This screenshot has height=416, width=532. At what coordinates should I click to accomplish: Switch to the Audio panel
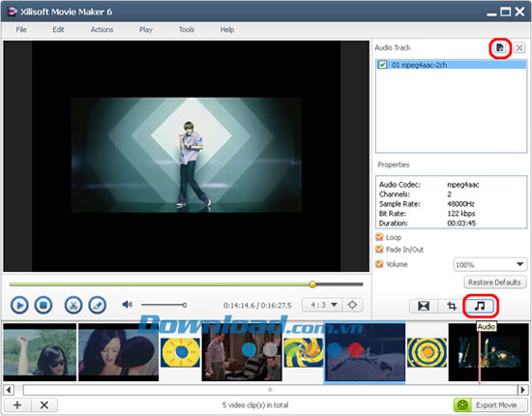(480, 306)
